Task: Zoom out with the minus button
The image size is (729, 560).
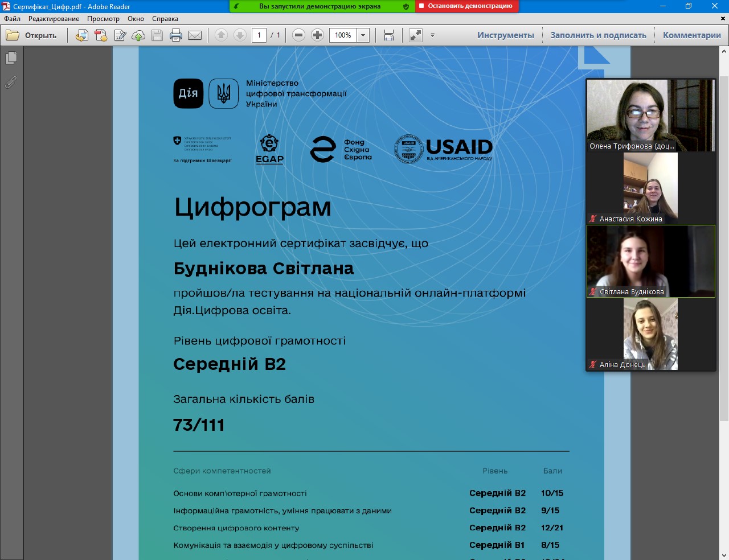Action: 298,35
